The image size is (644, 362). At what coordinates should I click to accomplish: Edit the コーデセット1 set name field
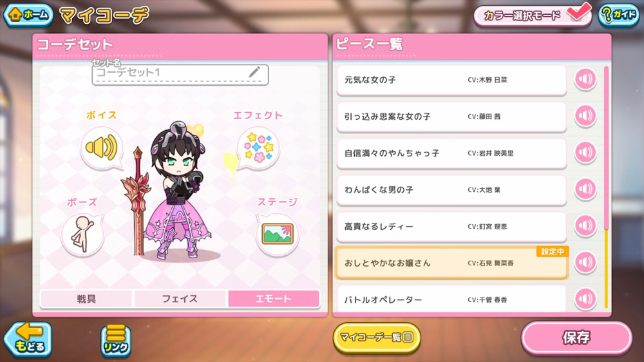(180, 74)
